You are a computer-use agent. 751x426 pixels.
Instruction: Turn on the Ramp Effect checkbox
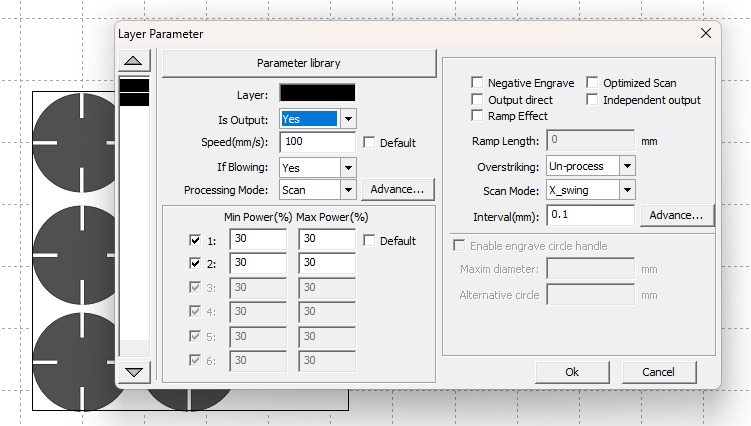click(x=477, y=115)
